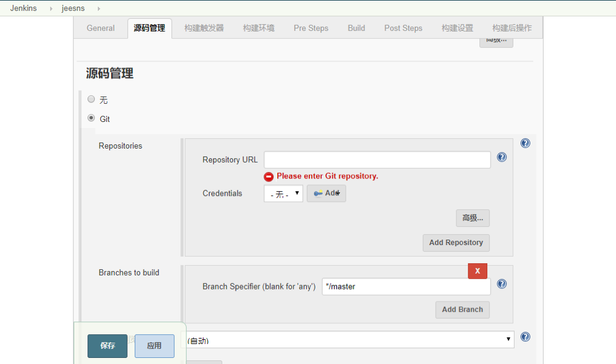Open the Post Steps tab
The image size is (616, 364).
(403, 29)
